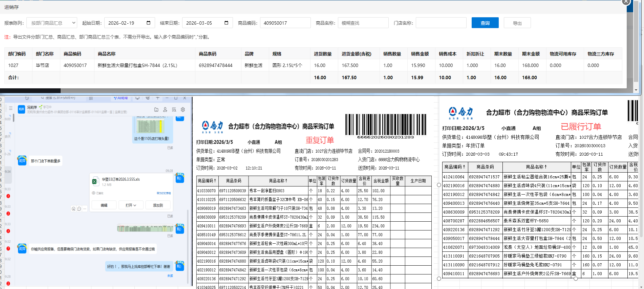Open the 结束日期 calendar picker icon
644x289 pixels.
coord(226,23)
